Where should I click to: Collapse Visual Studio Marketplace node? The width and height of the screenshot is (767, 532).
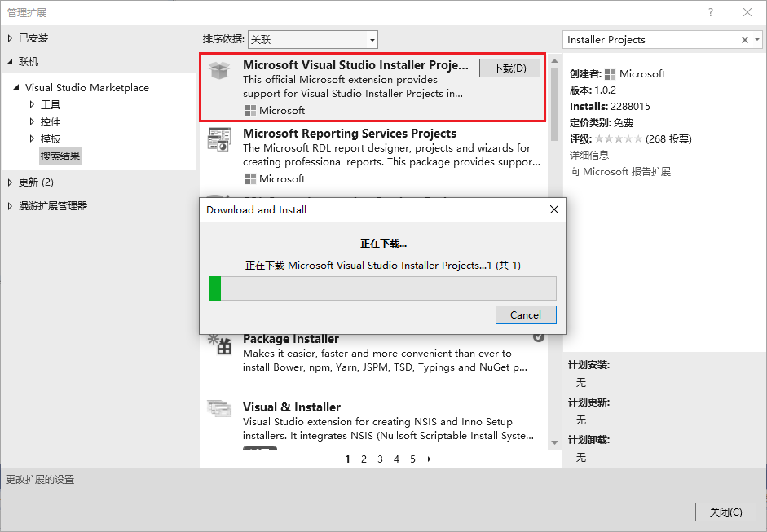16,87
